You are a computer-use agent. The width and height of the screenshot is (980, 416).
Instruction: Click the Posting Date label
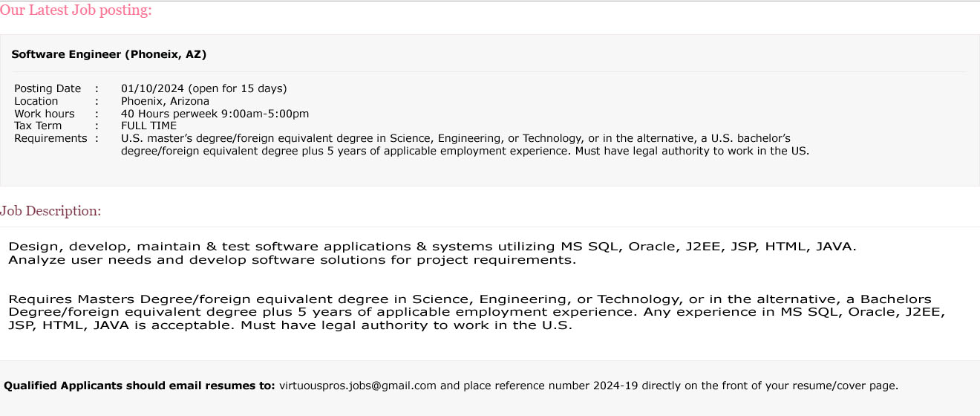tap(48, 88)
